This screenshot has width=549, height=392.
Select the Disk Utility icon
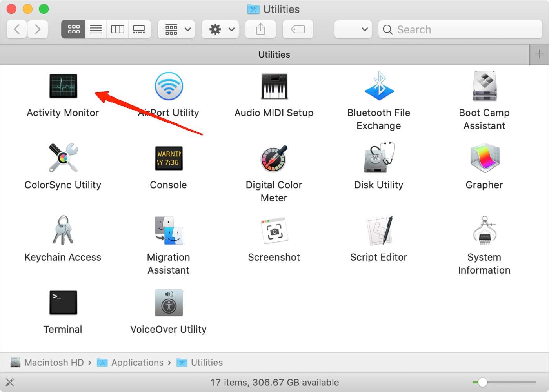coord(378,158)
